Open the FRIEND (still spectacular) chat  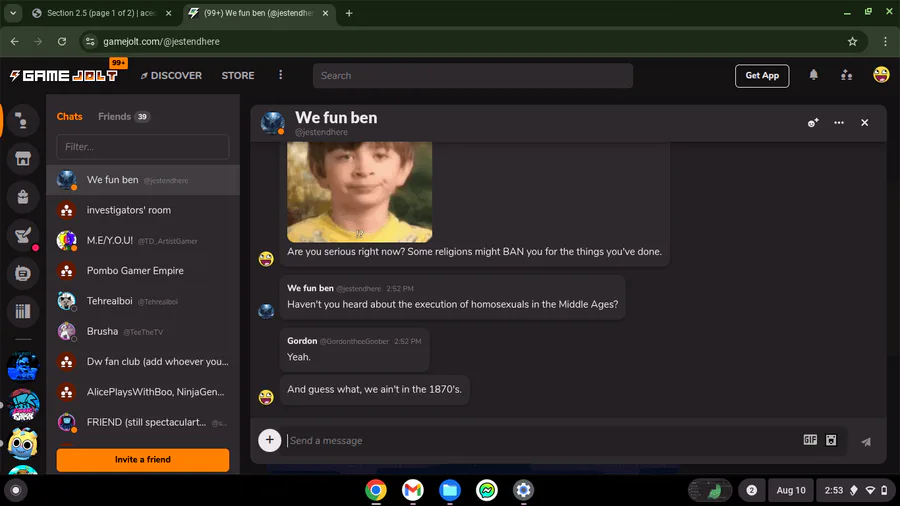coord(143,422)
